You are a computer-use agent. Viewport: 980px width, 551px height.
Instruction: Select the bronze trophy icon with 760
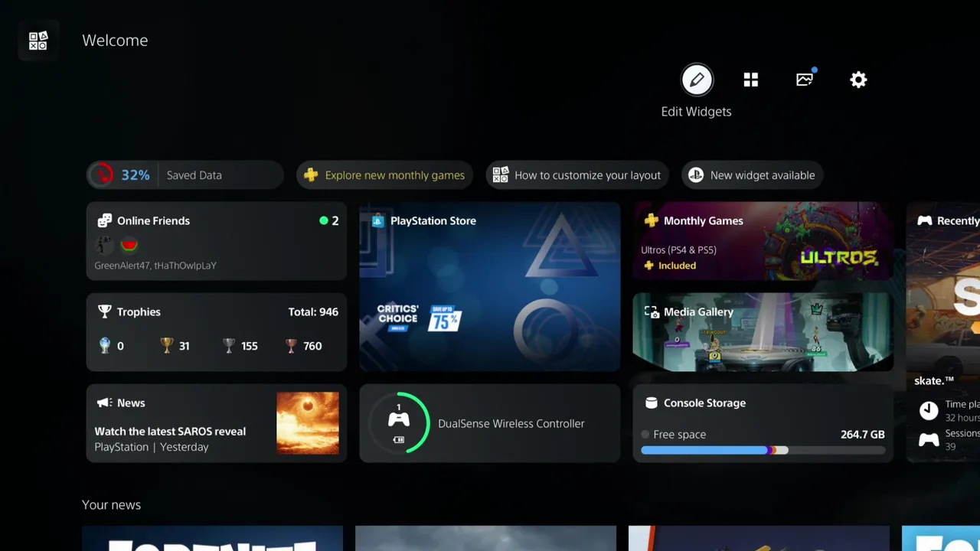[x=291, y=346]
